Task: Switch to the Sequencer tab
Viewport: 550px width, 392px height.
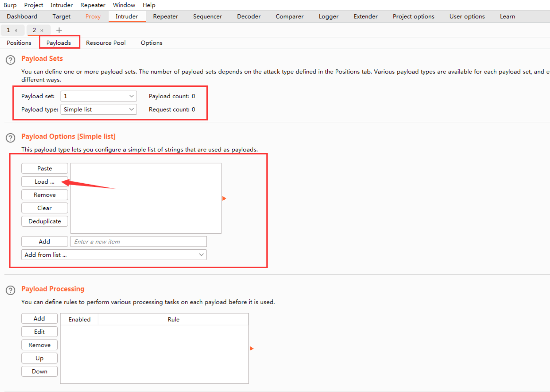Action: [x=207, y=16]
